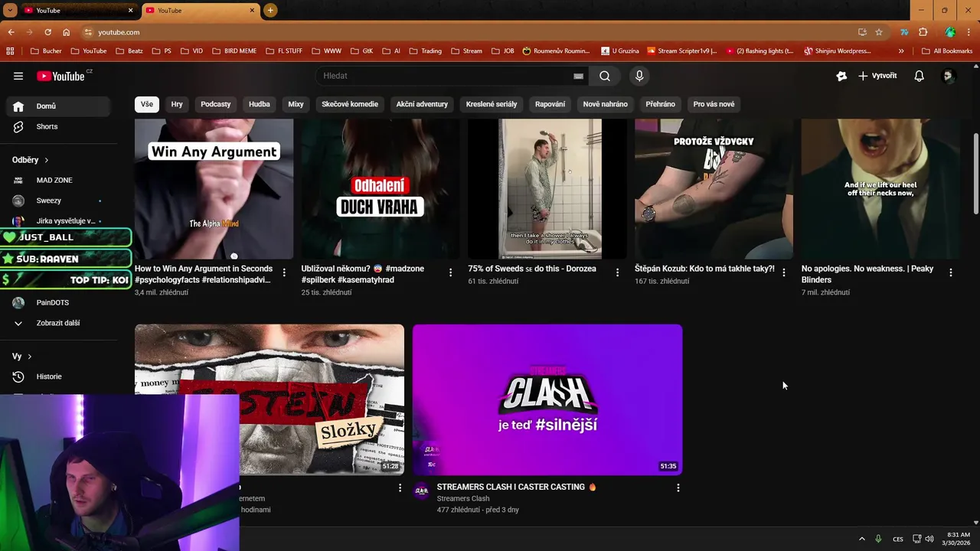Viewport: 980px width, 551px height.
Task: Open the browser extensions puzzle icon
Action: tap(923, 32)
